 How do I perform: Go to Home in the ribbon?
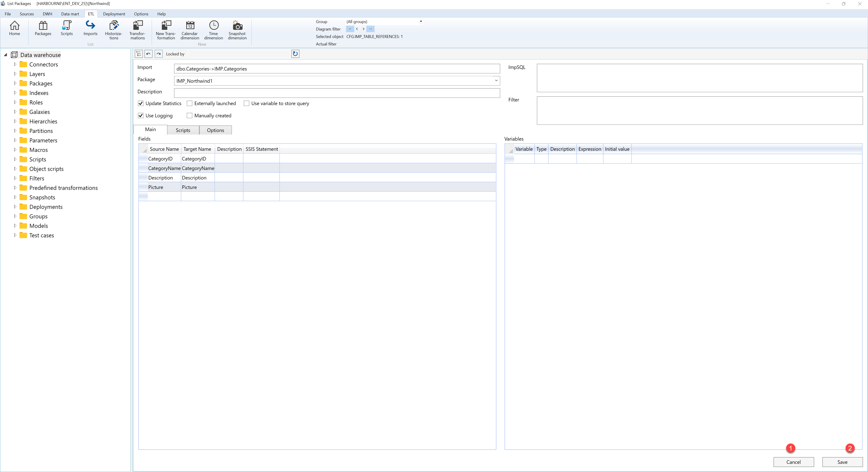click(14, 28)
